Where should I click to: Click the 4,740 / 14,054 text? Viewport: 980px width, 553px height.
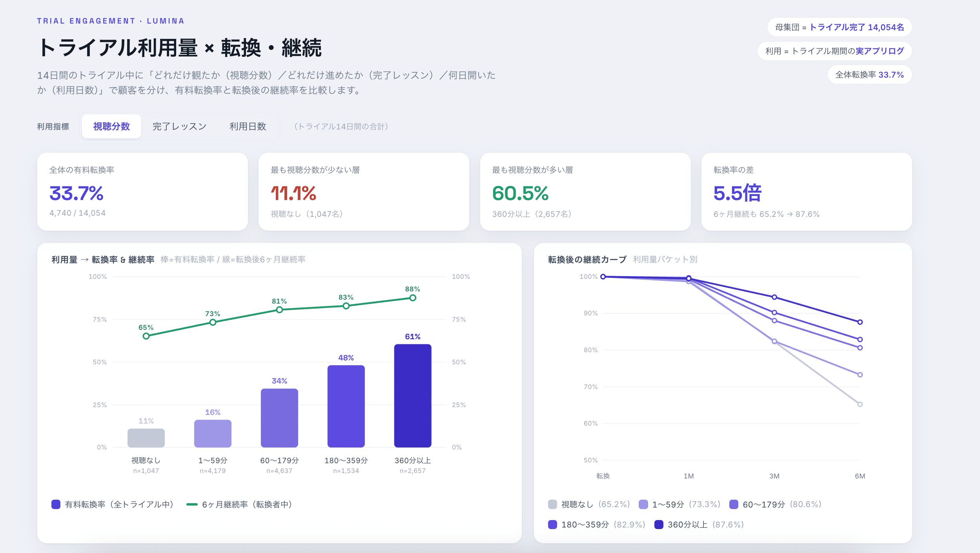(x=77, y=213)
